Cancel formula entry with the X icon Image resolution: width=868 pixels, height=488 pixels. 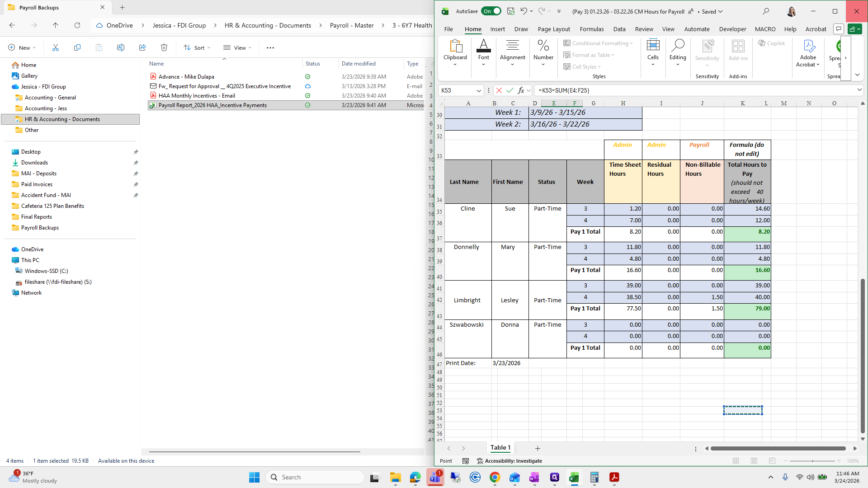(499, 90)
